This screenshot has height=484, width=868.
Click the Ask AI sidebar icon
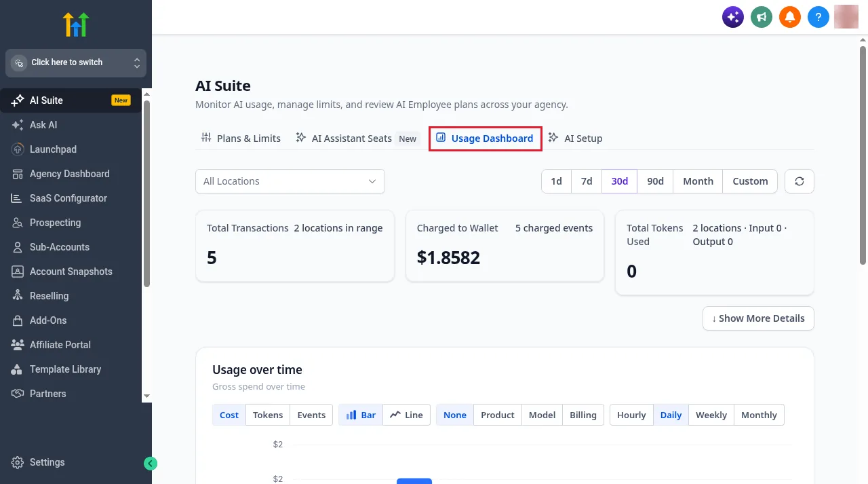(x=18, y=125)
